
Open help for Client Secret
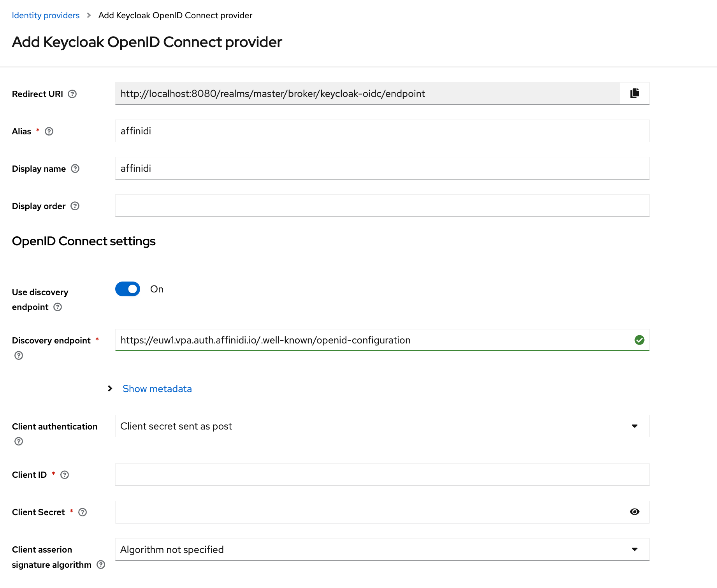click(83, 512)
